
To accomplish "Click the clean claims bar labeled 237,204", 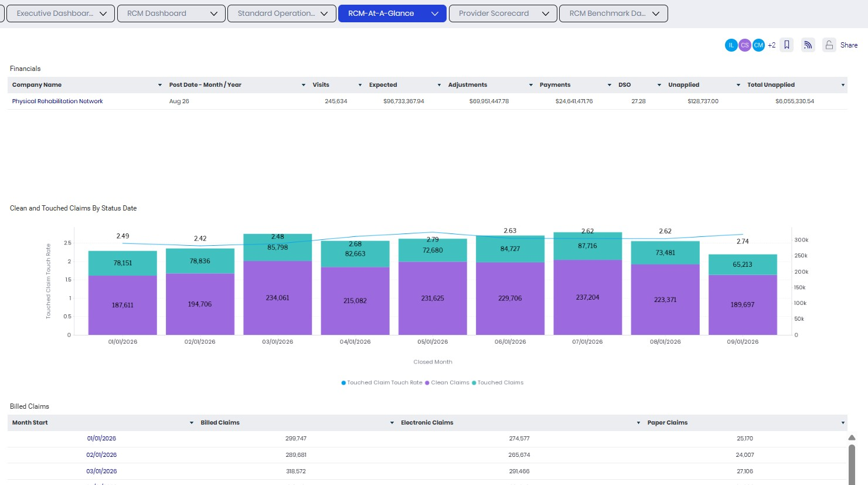I will [587, 297].
